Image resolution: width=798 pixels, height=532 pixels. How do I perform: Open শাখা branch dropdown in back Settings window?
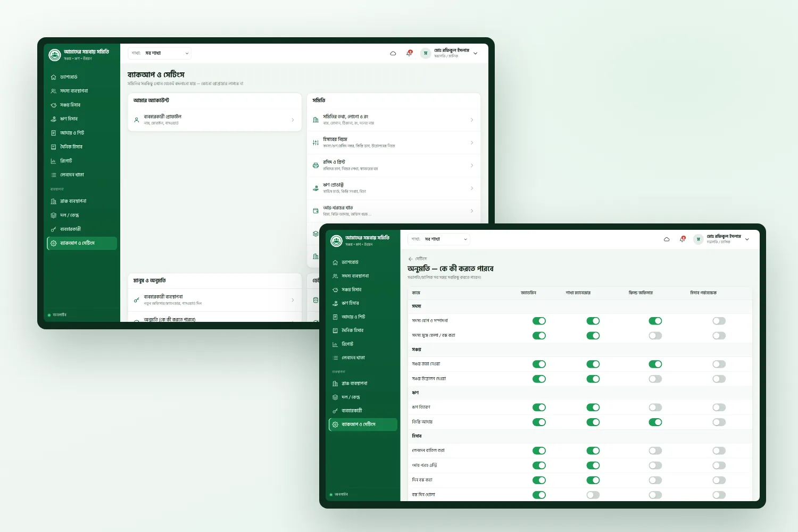pos(159,53)
